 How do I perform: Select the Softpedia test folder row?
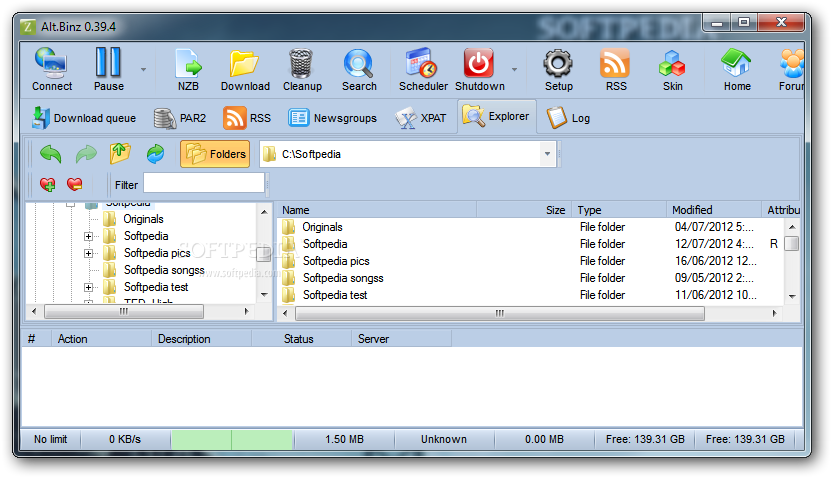(530, 295)
